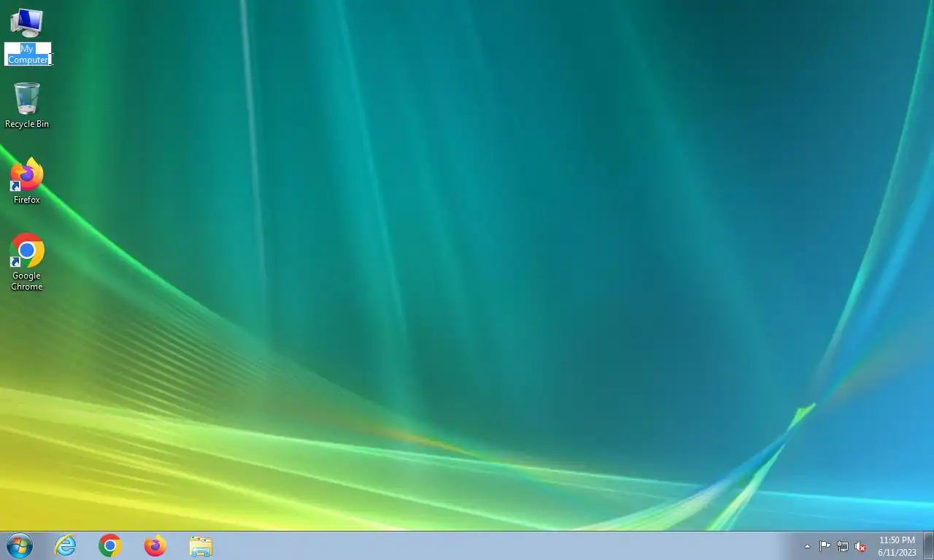934x560 pixels.
Task: Select the Google Chrome desktop shortcut
Action: [x=27, y=250]
